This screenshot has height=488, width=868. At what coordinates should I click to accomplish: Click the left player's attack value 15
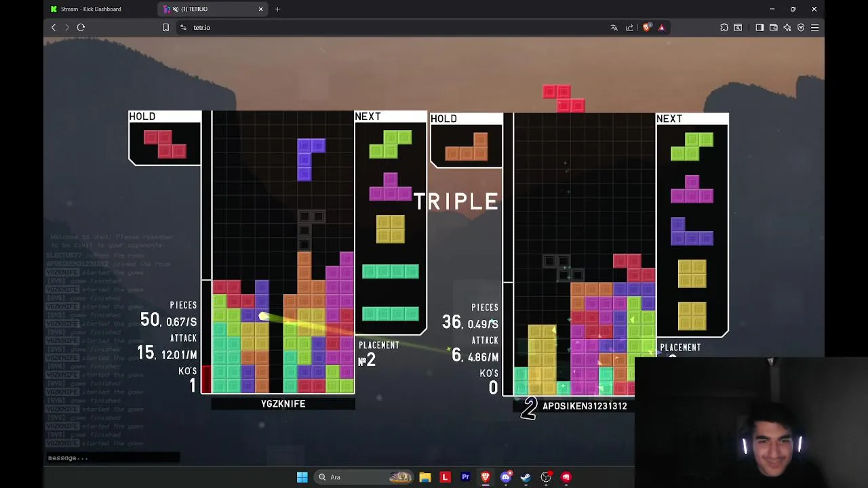coord(146,352)
